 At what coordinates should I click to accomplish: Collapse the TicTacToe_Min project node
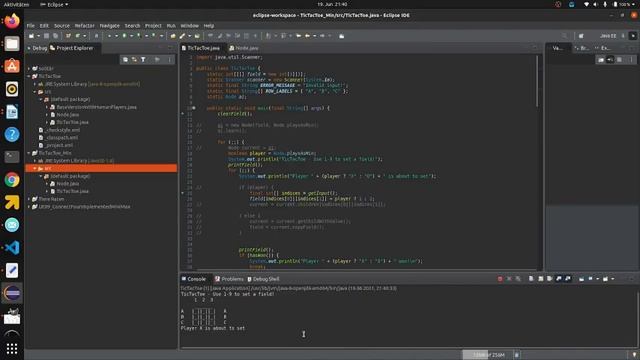click(x=29, y=153)
